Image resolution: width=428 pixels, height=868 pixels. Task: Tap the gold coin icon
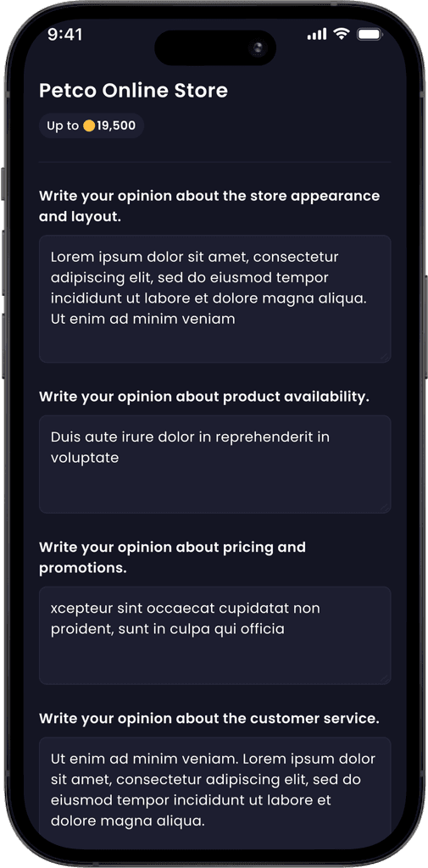pos(89,125)
